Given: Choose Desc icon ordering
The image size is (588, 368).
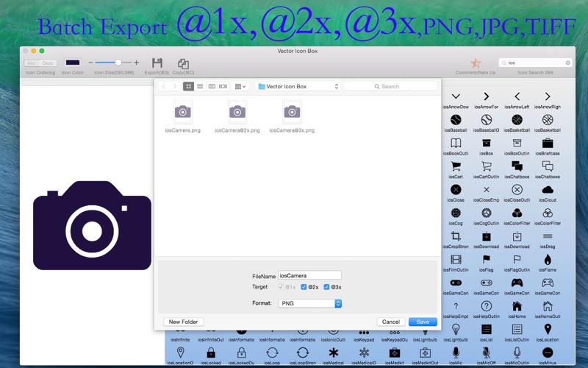Looking at the screenshot, I should coord(48,63).
